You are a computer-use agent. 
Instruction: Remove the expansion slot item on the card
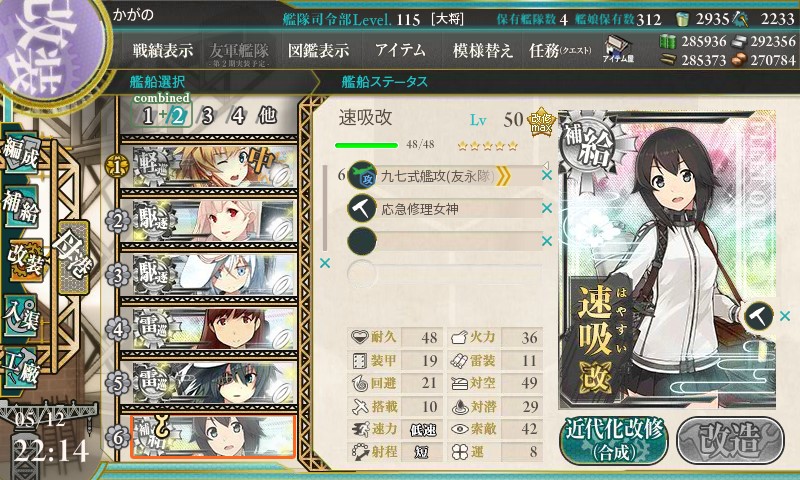(x=785, y=316)
